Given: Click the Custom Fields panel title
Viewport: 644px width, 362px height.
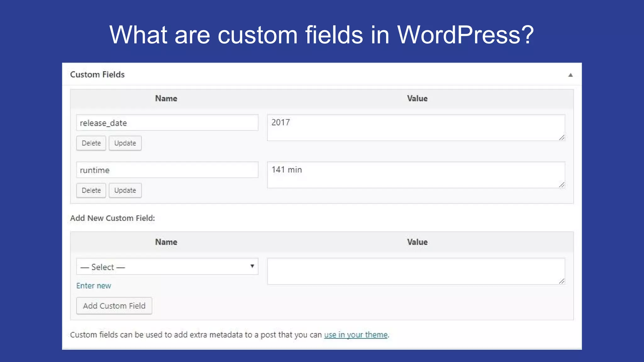Looking at the screenshot, I should [97, 74].
